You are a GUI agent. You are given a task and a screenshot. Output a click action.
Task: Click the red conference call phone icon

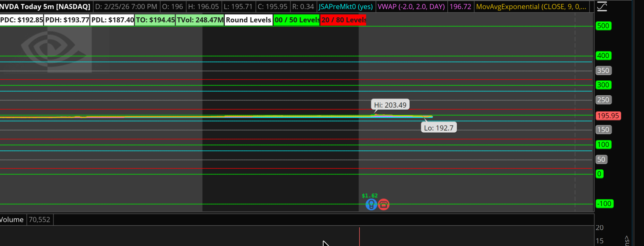pos(383,205)
